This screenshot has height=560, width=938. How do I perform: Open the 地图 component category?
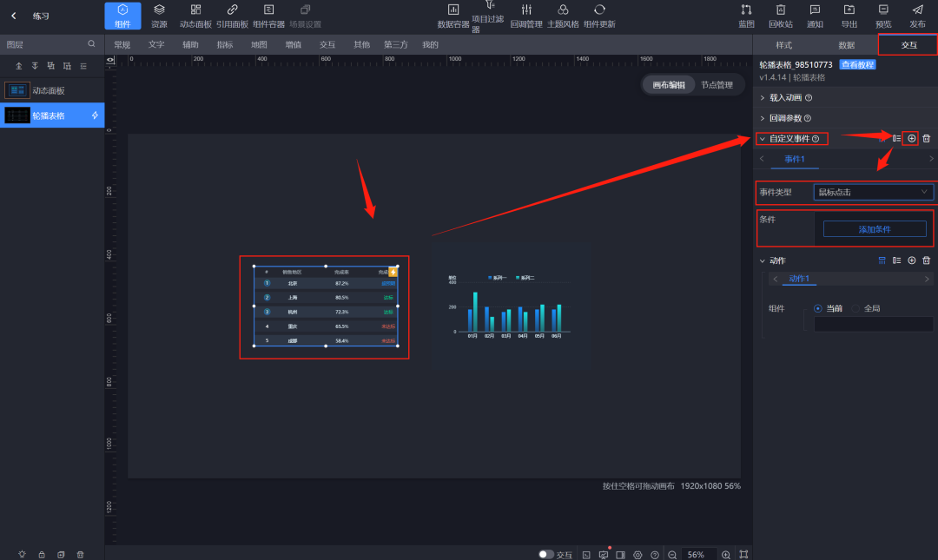click(x=259, y=44)
